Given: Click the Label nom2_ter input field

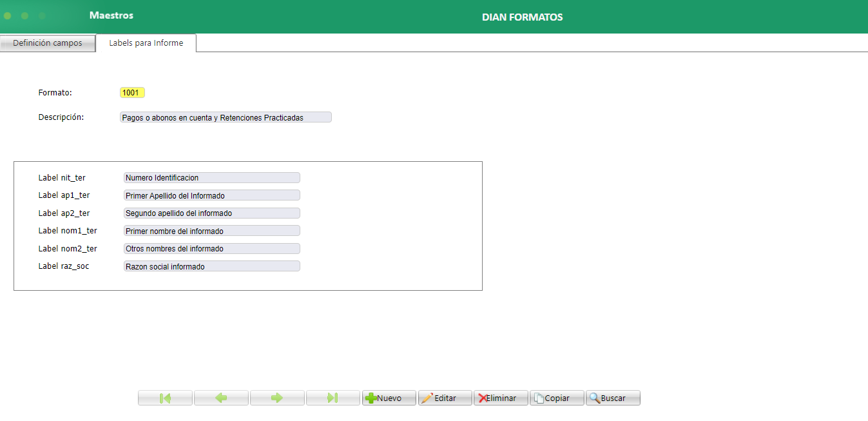Looking at the screenshot, I should (x=212, y=248).
